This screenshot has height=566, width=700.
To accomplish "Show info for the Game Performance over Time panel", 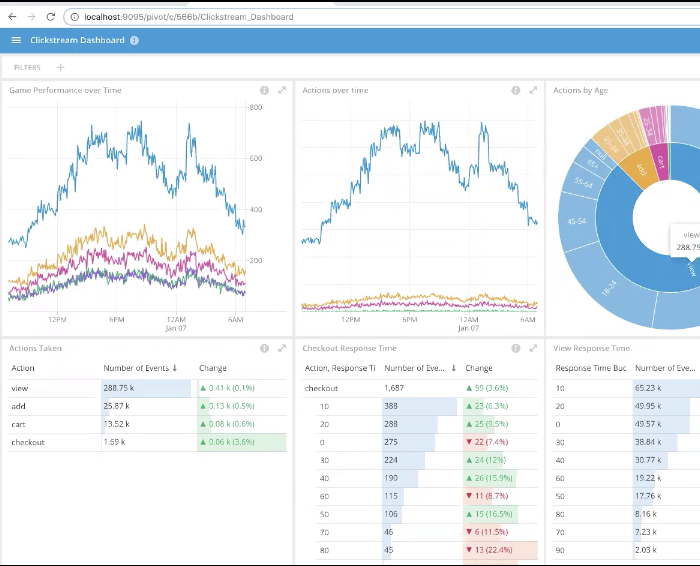I will [265, 90].
